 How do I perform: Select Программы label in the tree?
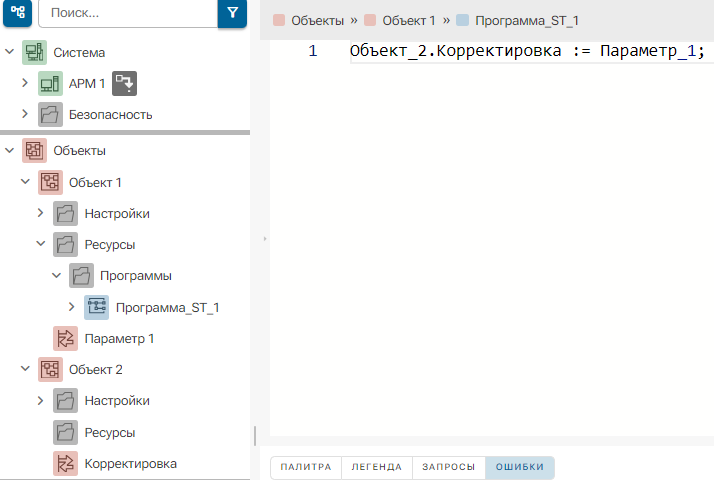click(136, 276)
